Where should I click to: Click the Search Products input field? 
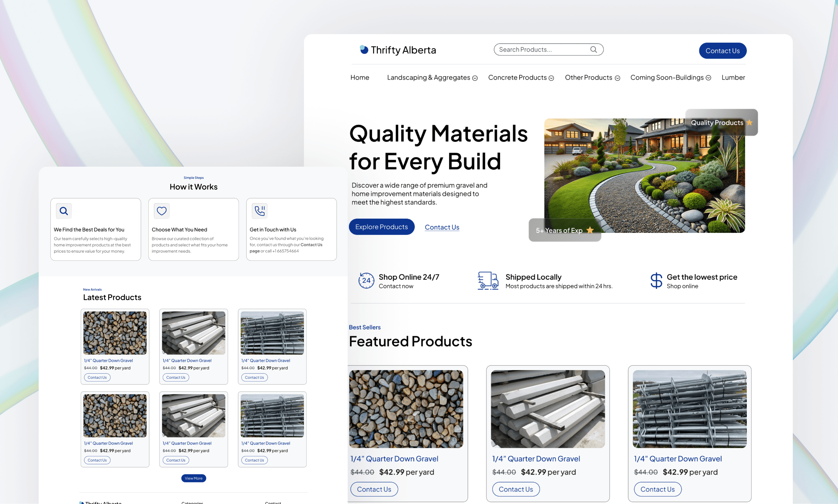(548, 50)
